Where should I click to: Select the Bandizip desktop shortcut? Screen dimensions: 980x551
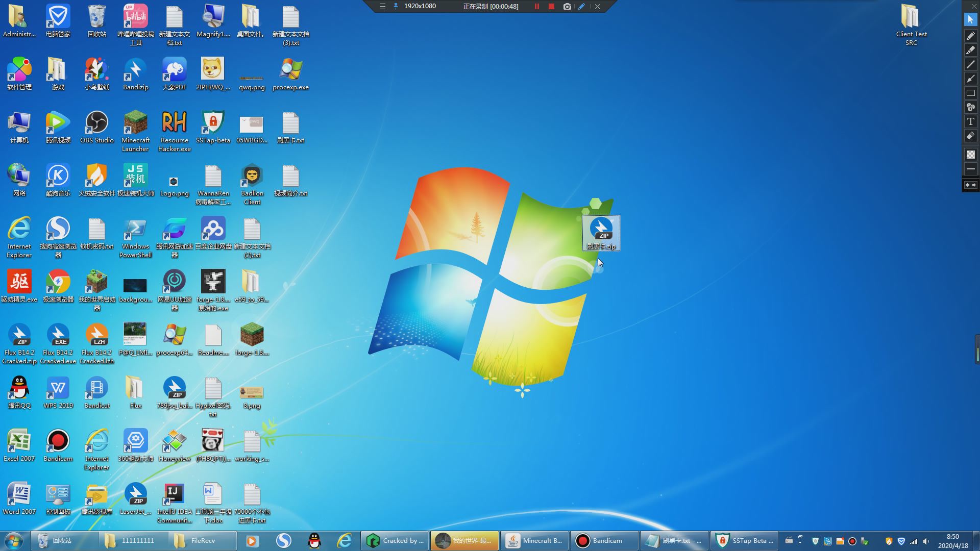[x=135, y=74]
